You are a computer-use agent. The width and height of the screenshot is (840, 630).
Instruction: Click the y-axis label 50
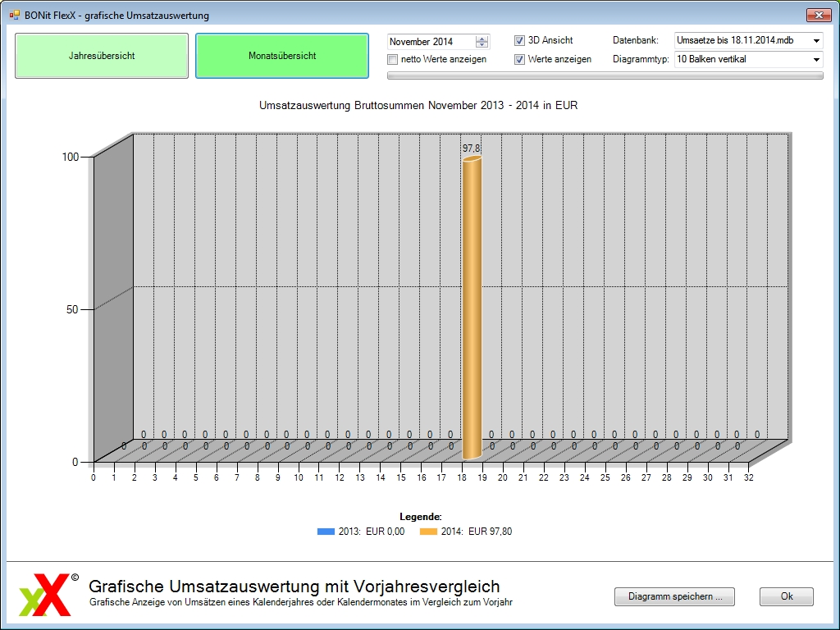pyautogui.click(x=72, y=309)
